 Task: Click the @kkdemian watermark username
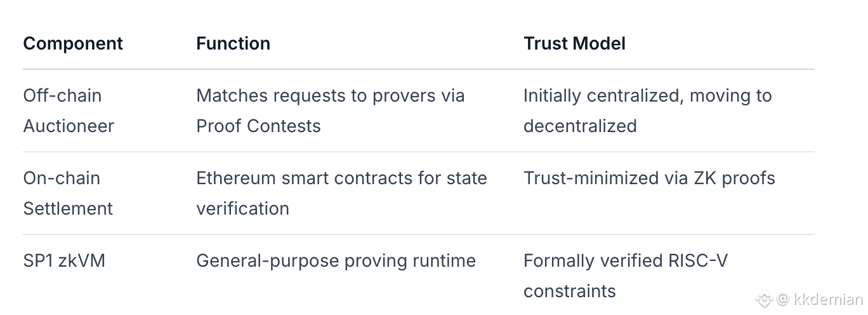click(x=820, y=299)
